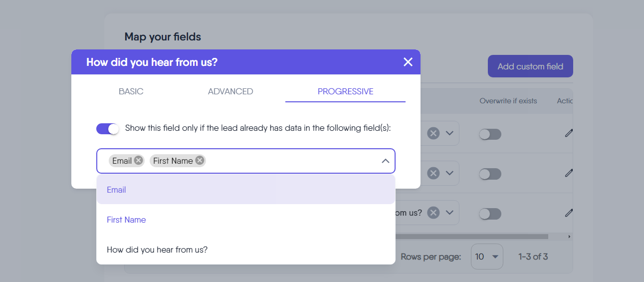644x282 pixels.
Task: Open the Rows per page dropdown
Action: [x=487, y=257]
